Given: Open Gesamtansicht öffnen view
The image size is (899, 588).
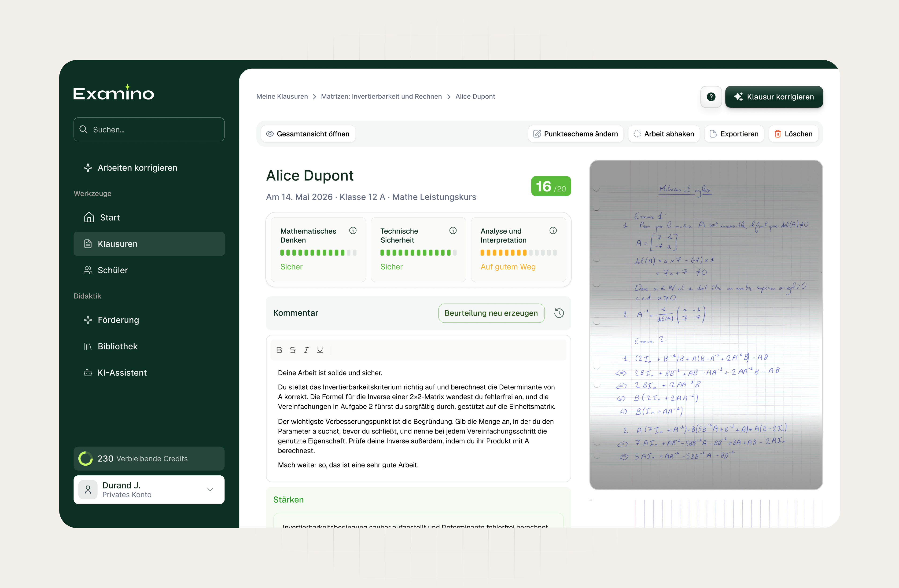Looking at the screenshot, I should 308,134.
